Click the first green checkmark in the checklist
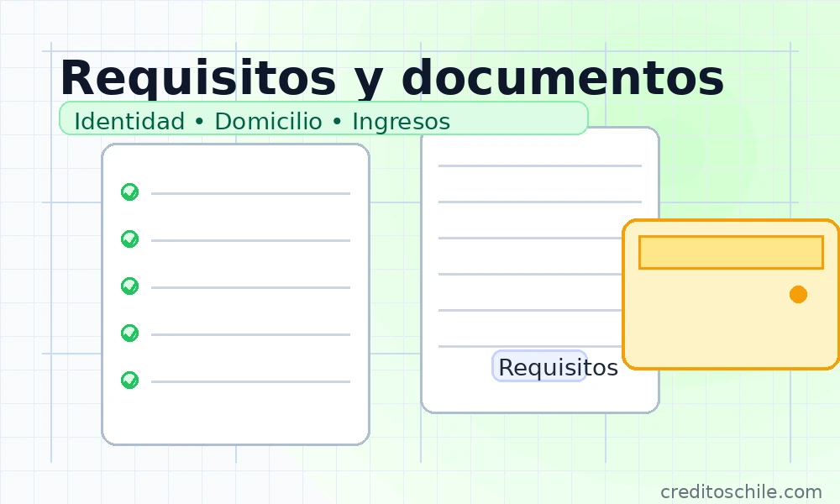The height and width of the screenshot is (504, 840). [x=129, y=192]
